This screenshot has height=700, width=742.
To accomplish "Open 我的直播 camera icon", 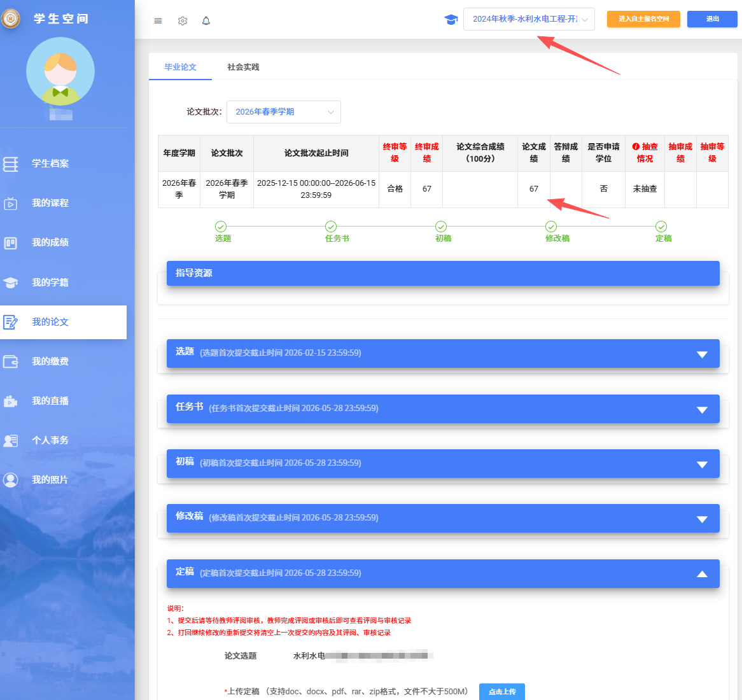I will [10, 402].
